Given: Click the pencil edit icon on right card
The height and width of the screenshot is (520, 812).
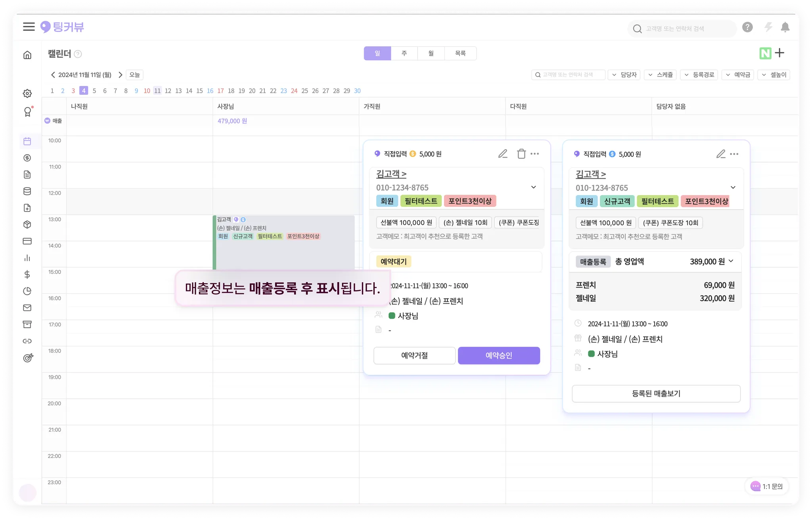Looking at the screenshot, I should coord(720,154).
